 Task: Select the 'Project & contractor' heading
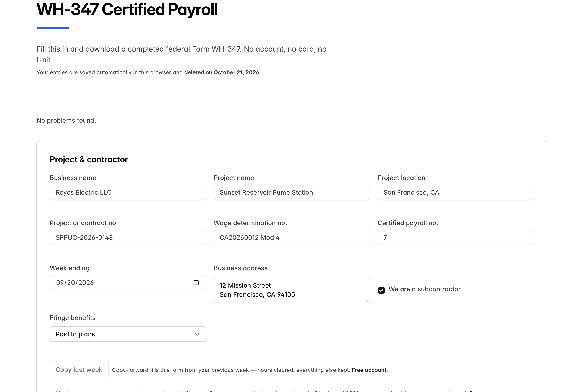click(x=89, y=160)
